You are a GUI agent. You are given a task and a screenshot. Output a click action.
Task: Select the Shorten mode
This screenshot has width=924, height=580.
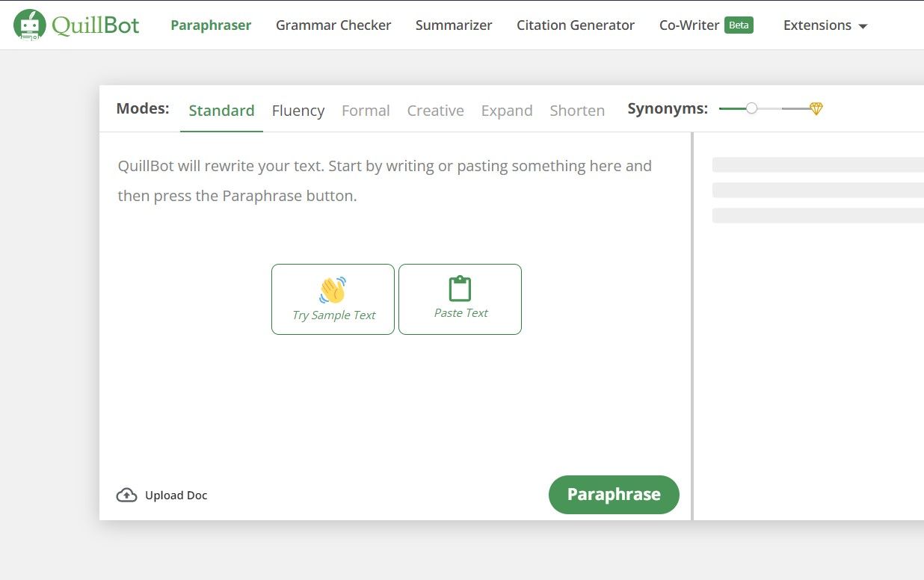(x=577, y=111)
